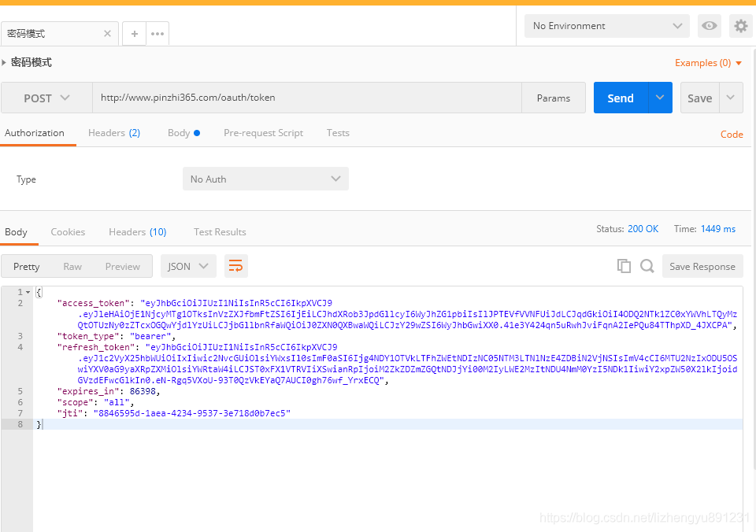756x532 pixels.
Task: Toggle line wrap in response viewer
Action: [x=235, y=266]
